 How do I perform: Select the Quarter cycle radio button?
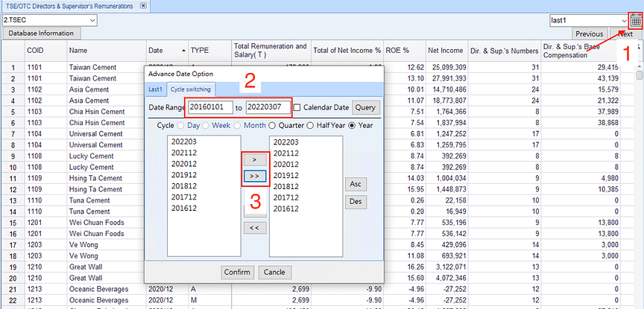[272, 126]
